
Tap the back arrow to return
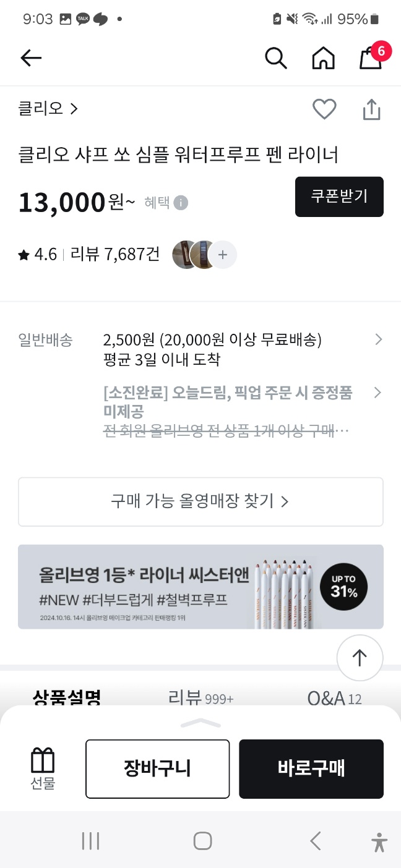point(30,57)
